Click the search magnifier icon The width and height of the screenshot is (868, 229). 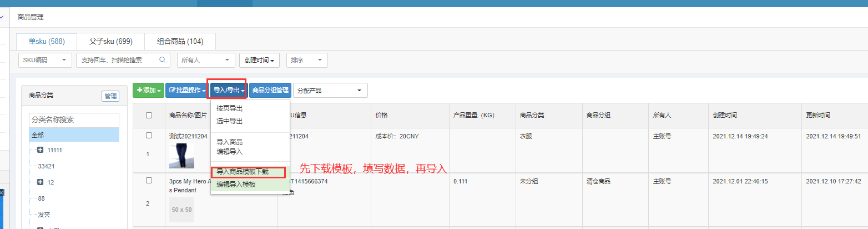162,60
